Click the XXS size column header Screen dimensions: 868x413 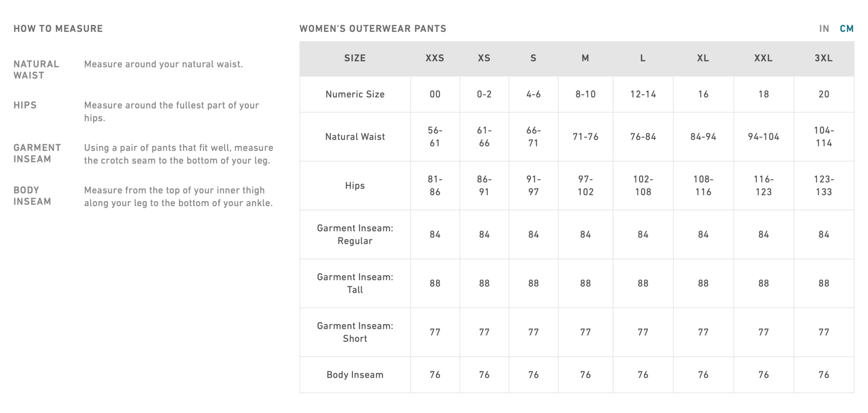click(435, 58)
